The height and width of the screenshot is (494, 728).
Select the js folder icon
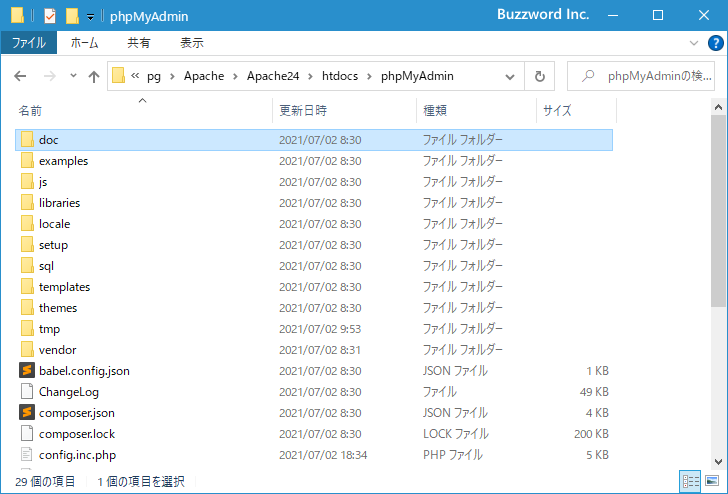[27, 182]
